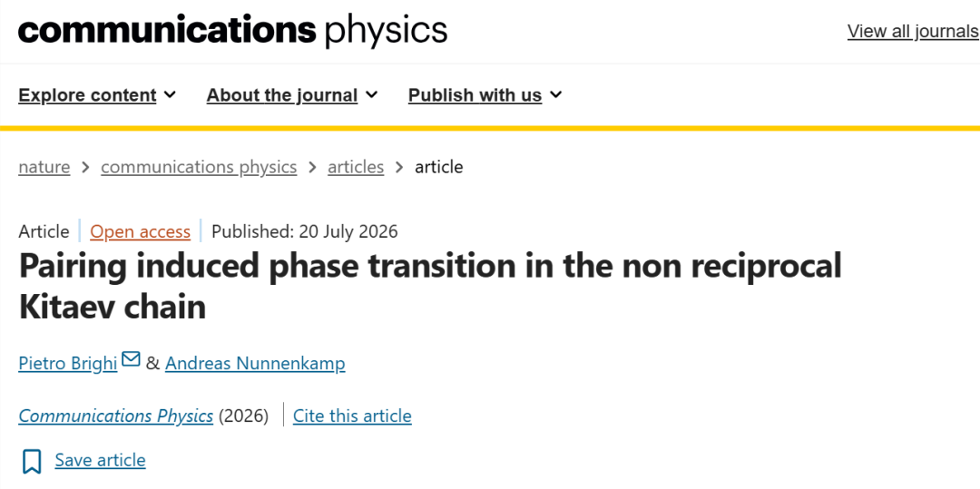The height and width of the screenshot is (489, 980).
Task: Click the chevron arrow next to Explore content
Action: pyautogui.click(x=170, y=95)
